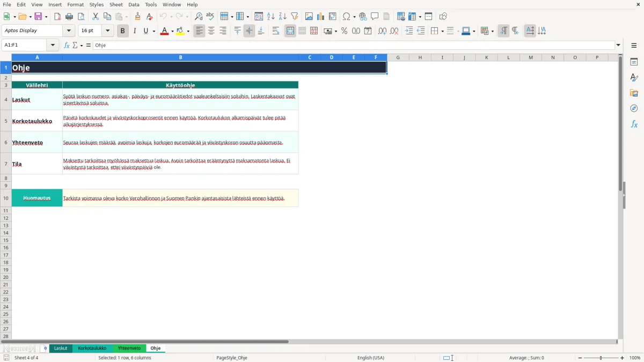Cut the selected cells
This screenshot has height=362, width=644.
[96, 17]
